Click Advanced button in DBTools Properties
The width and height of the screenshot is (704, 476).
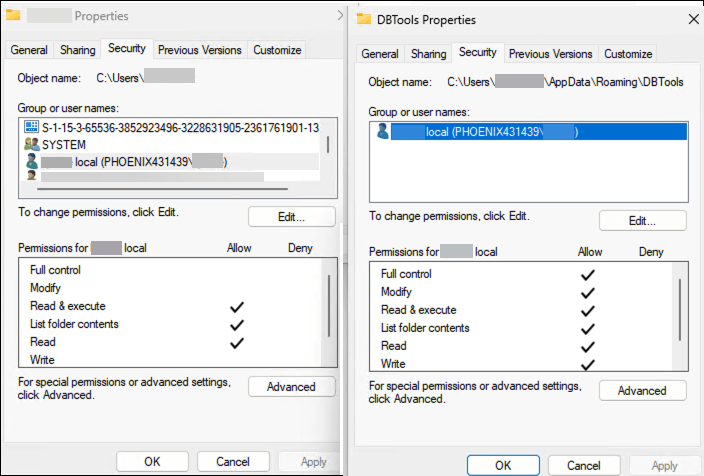coord(642,391)
